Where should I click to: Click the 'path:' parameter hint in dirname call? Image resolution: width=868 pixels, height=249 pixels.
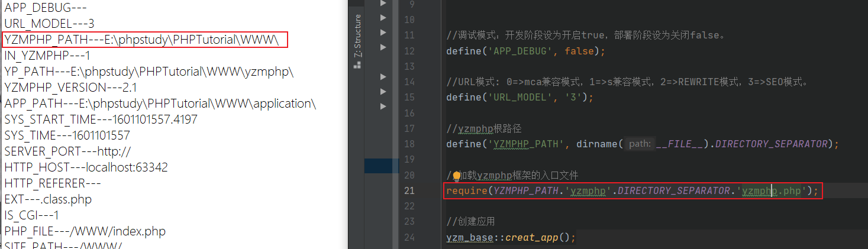pyautogui.click(x=639, y=144)
